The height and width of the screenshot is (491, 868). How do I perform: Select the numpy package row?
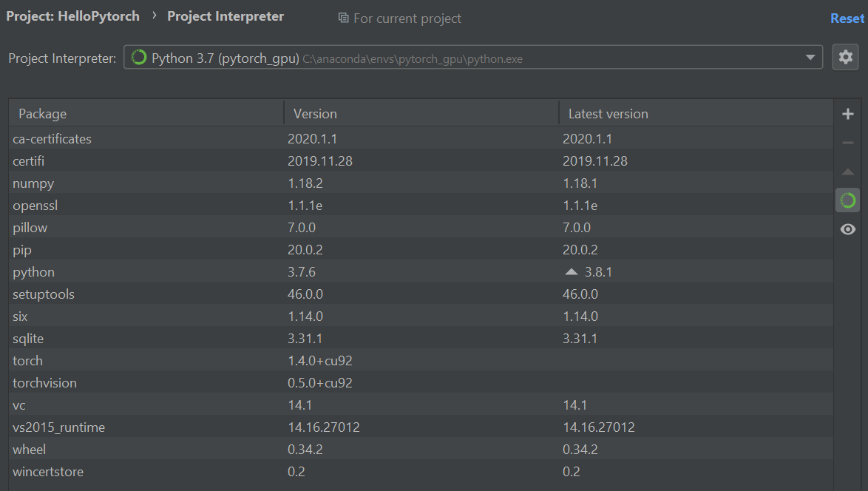pyautogui.click(x=421, y=183)
